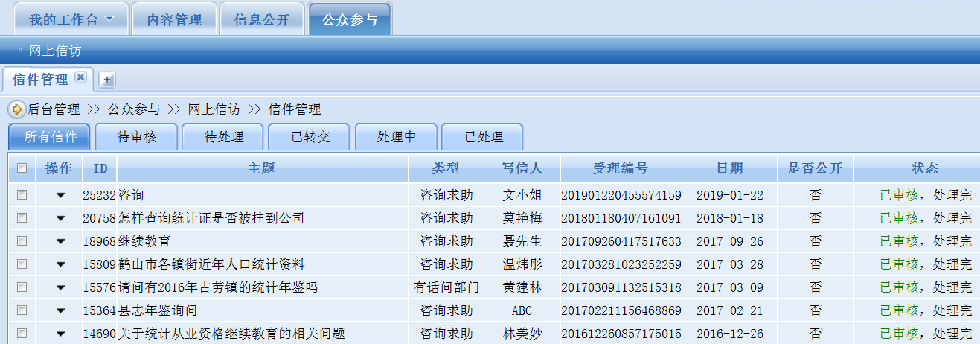Screen dimensions: 980x344
Task: Select checkbox for letter ID 25232
Action: (x=22, y=195)
